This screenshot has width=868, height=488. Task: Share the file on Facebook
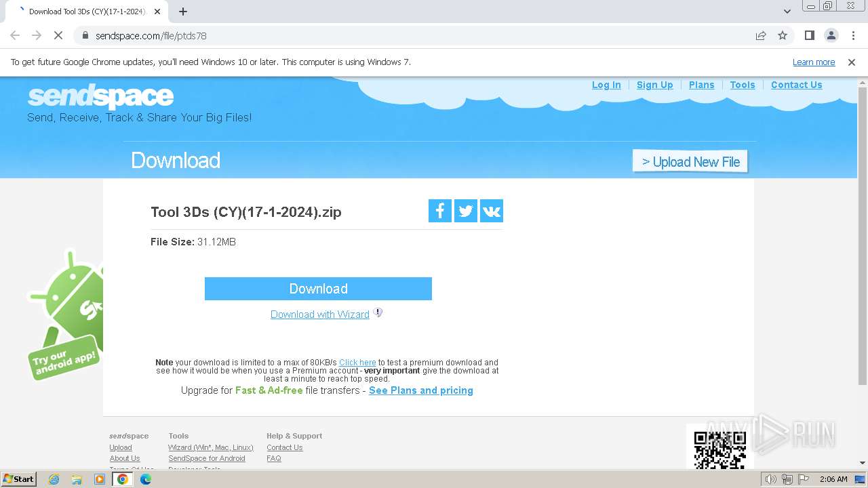[439, 211]
